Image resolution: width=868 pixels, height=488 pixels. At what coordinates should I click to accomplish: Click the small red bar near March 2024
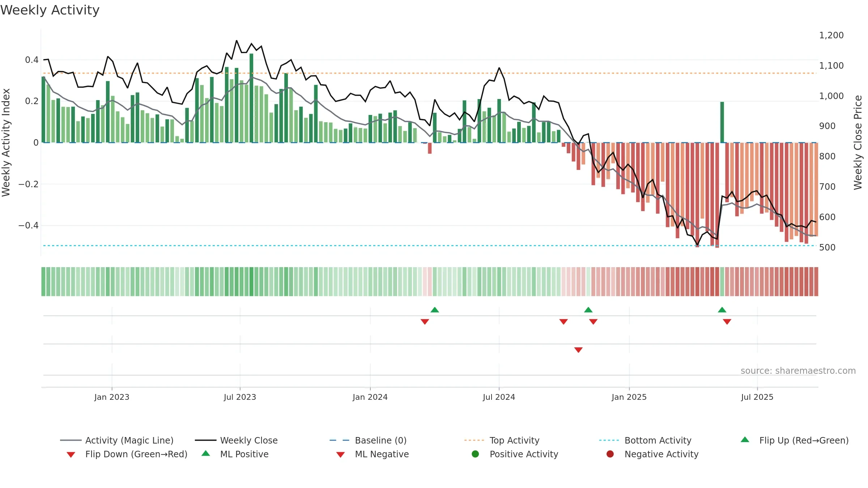click(430, 148)
